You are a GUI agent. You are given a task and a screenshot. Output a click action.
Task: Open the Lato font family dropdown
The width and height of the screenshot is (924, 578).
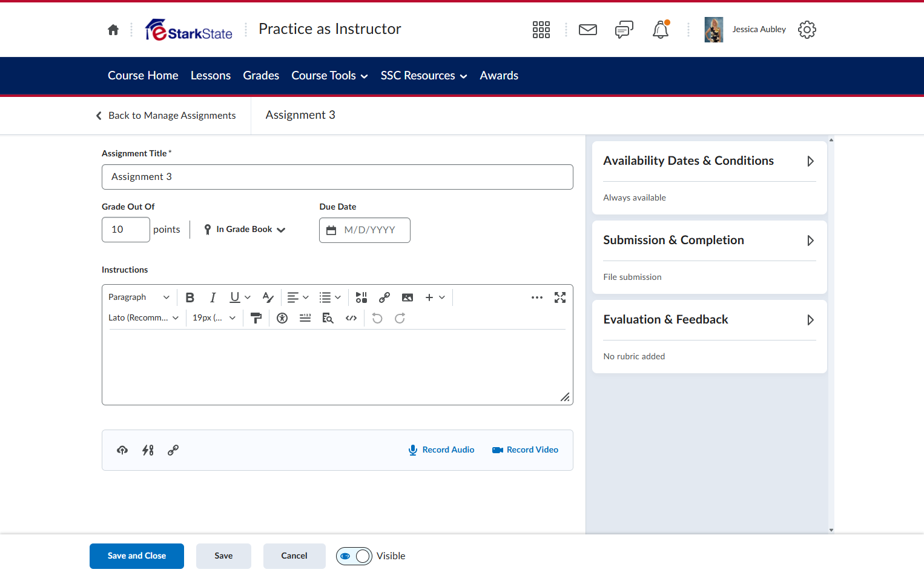[x=144, y=318]
